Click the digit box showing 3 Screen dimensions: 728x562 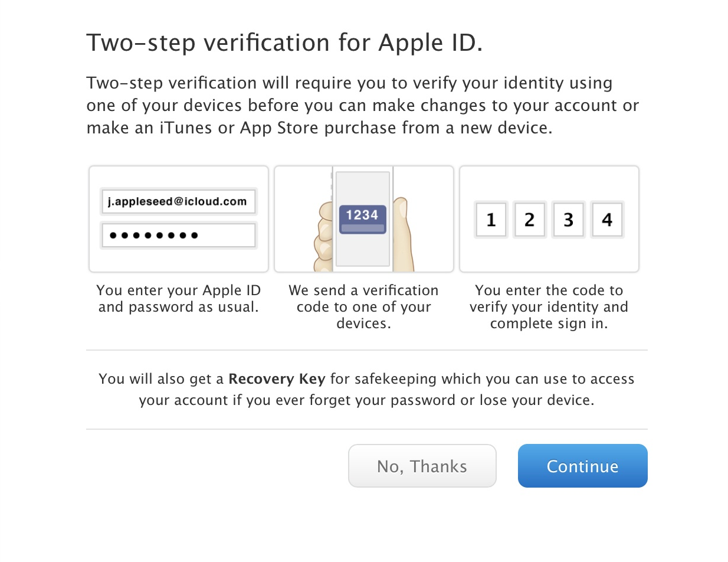568,220
